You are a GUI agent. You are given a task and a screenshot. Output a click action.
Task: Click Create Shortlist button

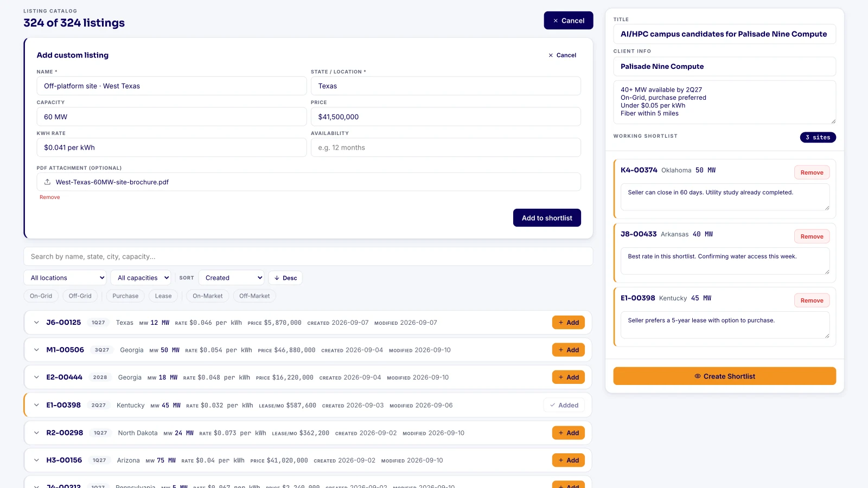pyautogui.click(x=725, y=376)
